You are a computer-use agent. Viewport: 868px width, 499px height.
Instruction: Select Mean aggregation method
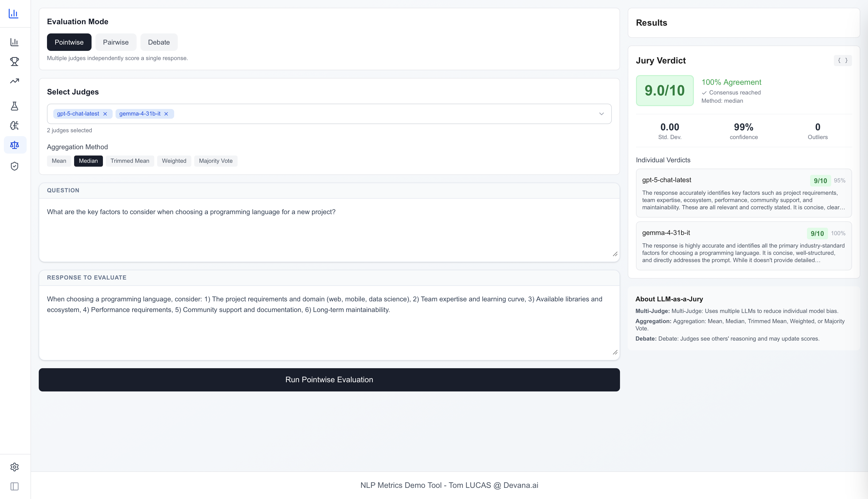(x=59, y=161)
